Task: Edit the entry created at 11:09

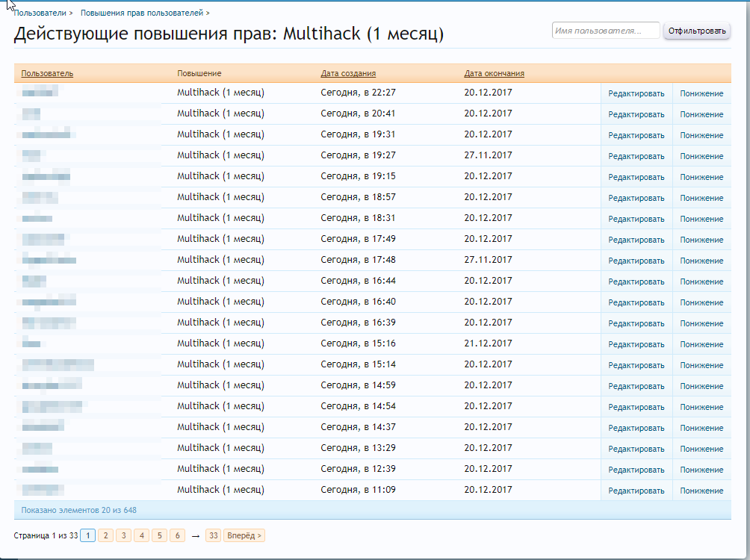Action: coord(636,491)
